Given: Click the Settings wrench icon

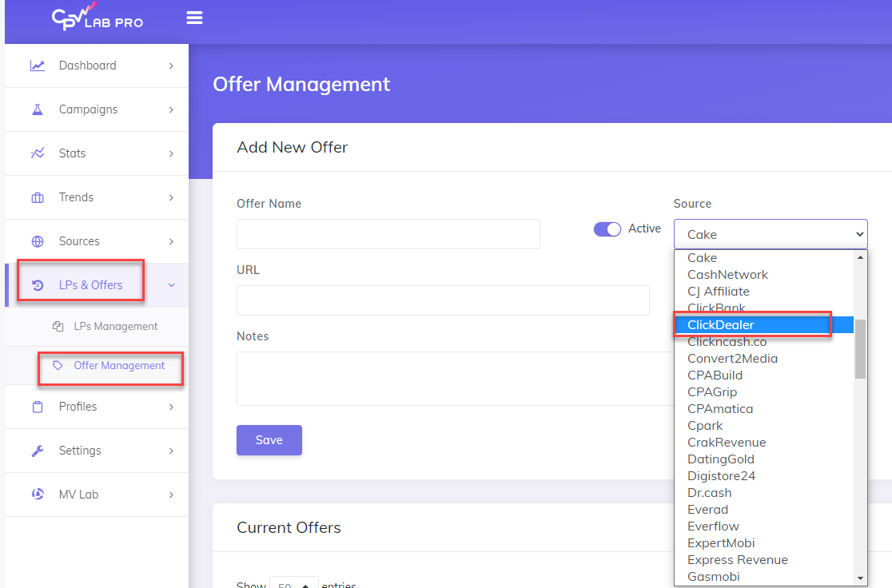Looking at the screenshot, I should [38, 451].
